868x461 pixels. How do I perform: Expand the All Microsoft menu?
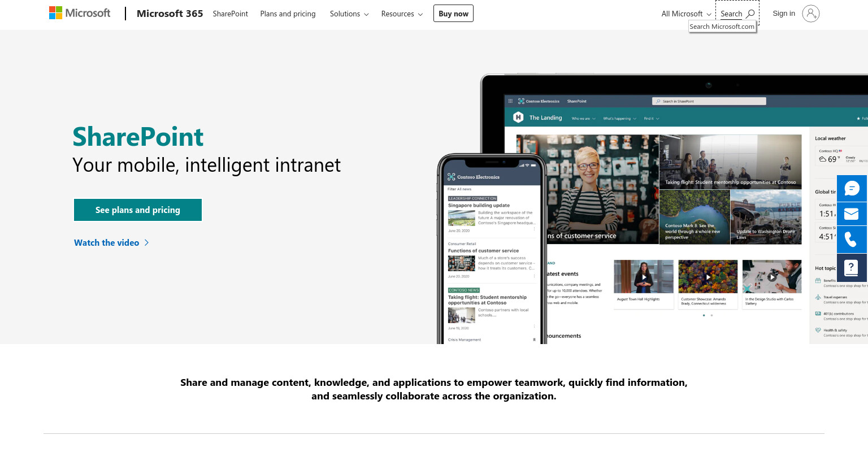point(686,14)
